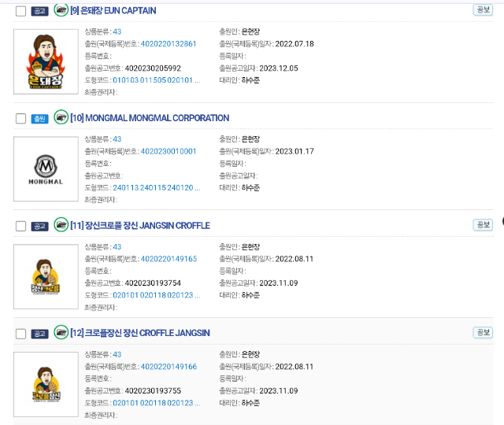
Task: Open the title link [9] 은대장 EUN CAPTAIN
Action: pos(113,11)
